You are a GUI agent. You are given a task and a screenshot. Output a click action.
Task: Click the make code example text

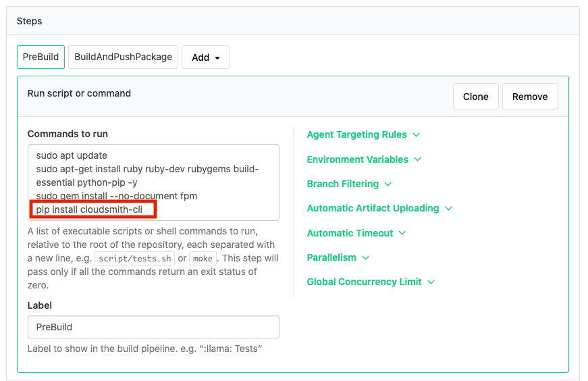(x=202, y=259)
